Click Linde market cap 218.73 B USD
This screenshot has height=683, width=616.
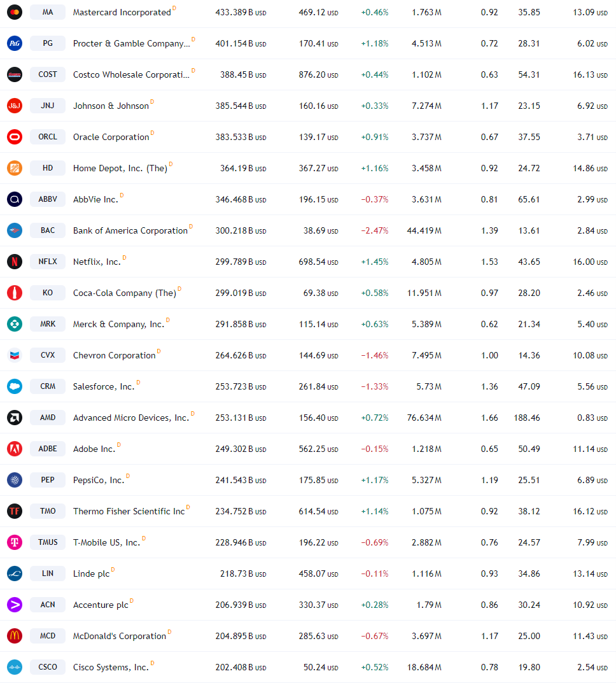[x=243, y=574]
